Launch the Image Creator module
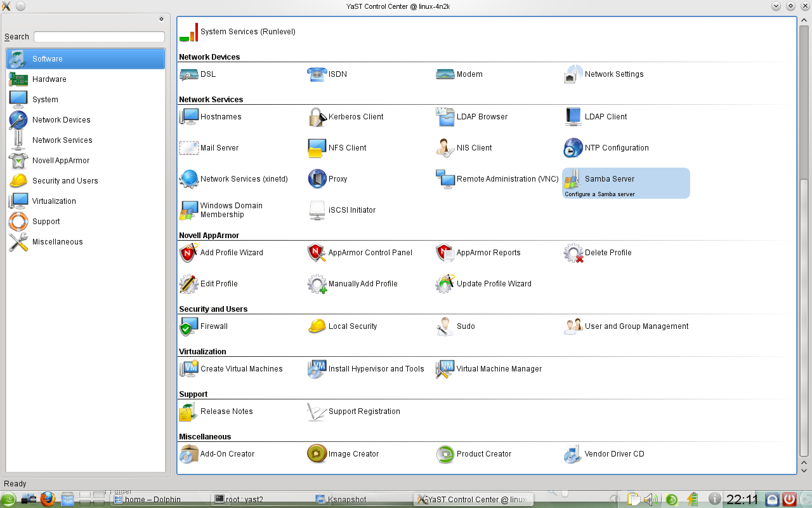The width and height of the screenshot is (812, 508). click(x=343, y=454)
